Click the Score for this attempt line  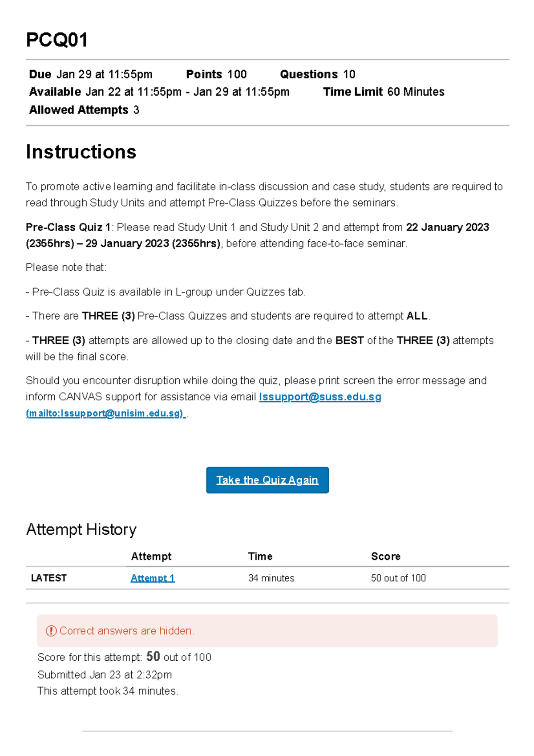pyautogui.click(x=124, y=657)
